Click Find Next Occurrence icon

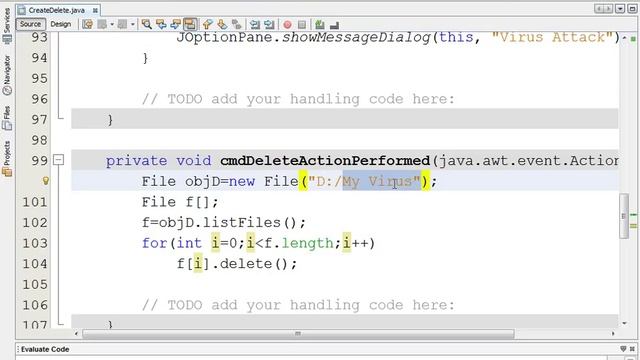coord(176,24)
